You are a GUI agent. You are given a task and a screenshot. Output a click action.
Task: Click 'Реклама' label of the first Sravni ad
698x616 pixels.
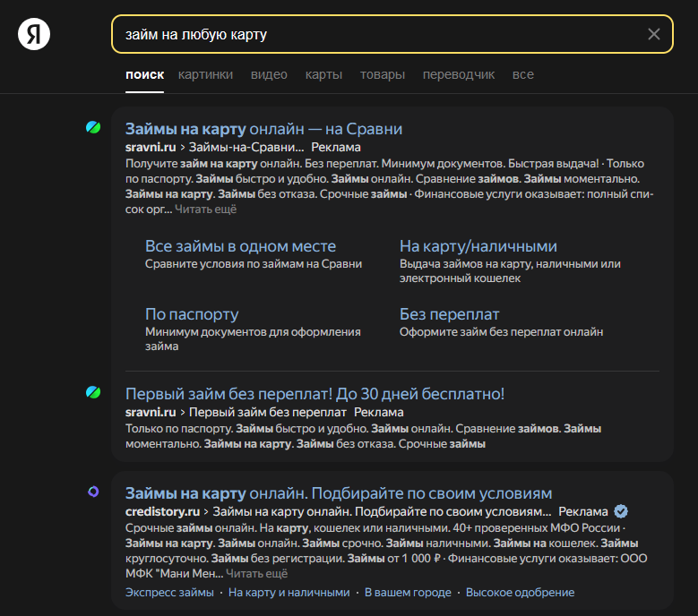click(336, 147)
